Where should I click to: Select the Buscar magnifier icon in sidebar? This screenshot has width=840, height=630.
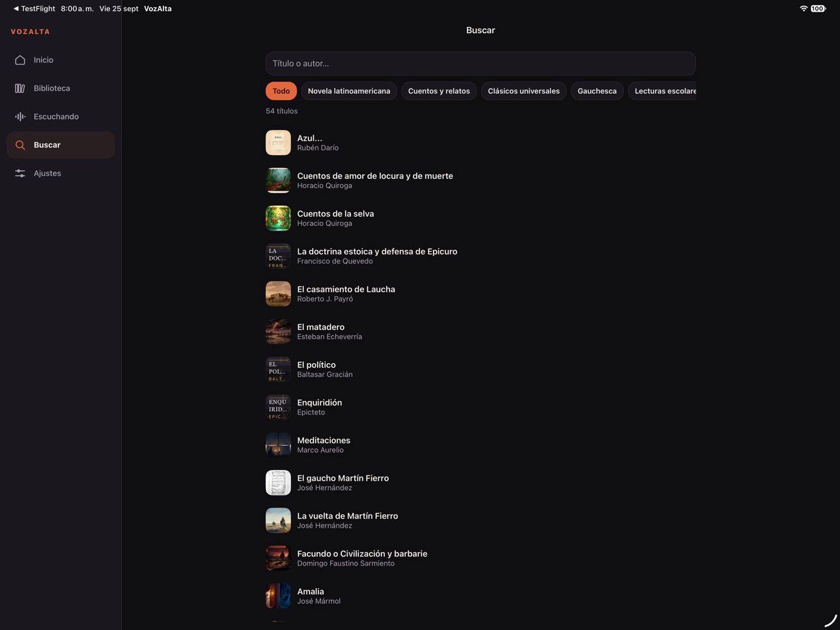pyautogui.click(x=20, y=145)
